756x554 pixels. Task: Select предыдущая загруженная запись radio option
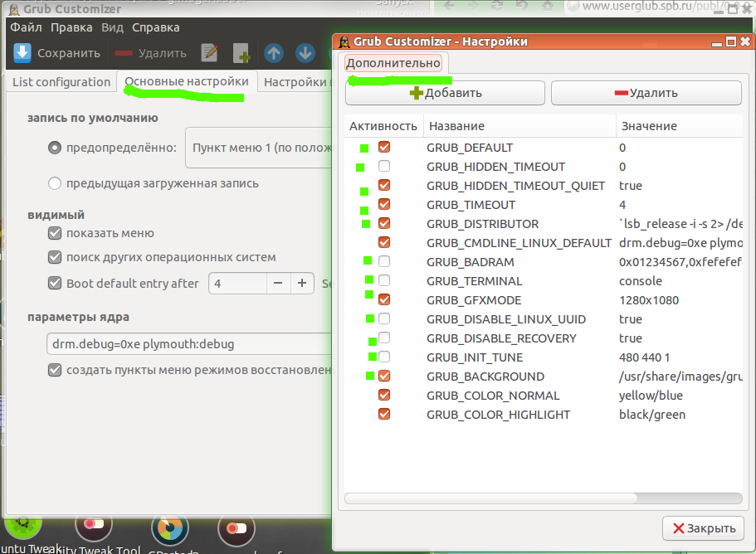(55, 183)
